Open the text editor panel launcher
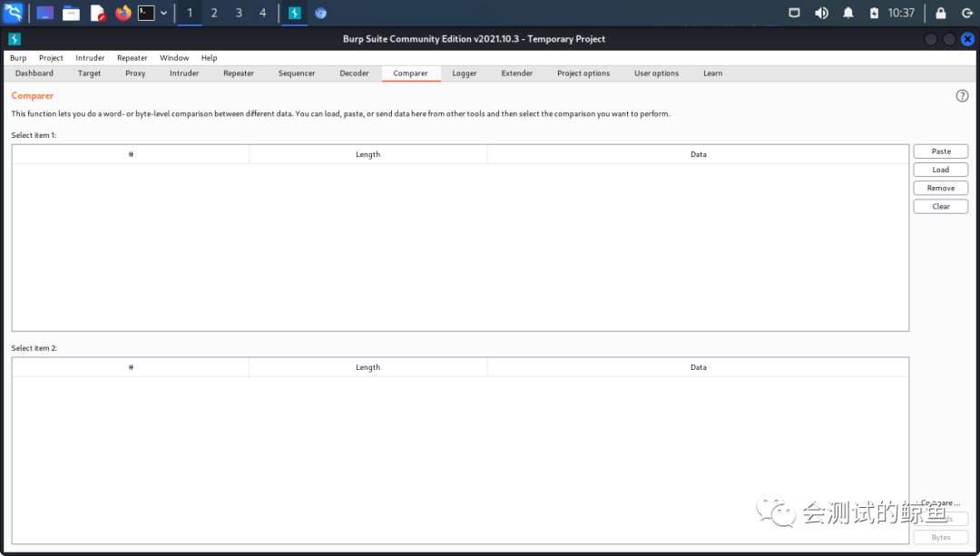This screenshot has height=556, width=980. [x=97, y=13]
